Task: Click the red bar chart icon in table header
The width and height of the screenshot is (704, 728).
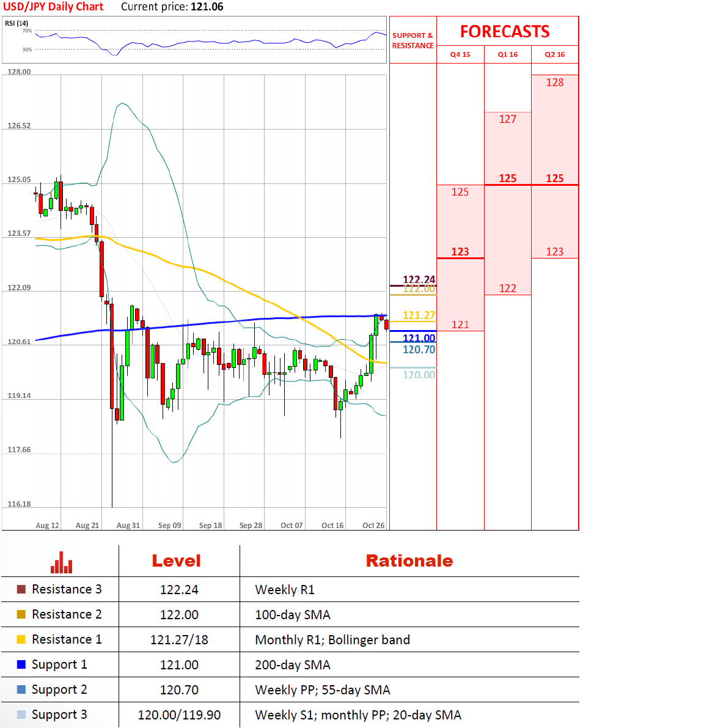Action: click(x=61, y=562)
